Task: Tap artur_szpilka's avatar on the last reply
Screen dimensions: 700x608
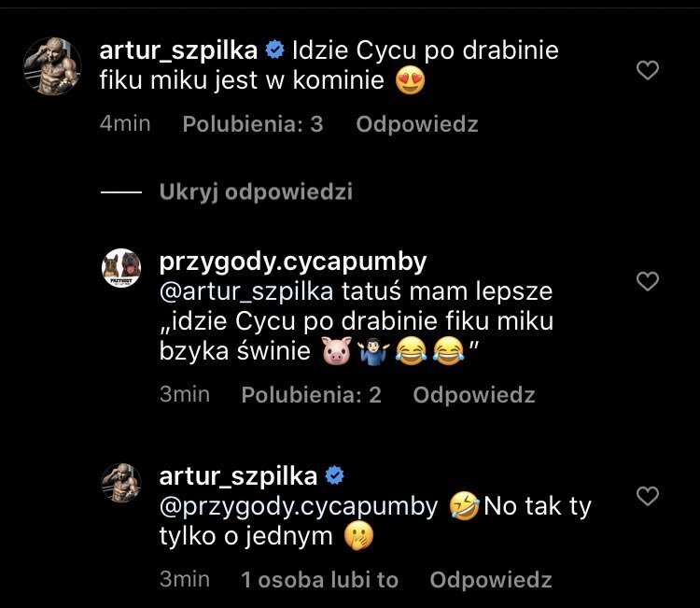Action: click(121, 483)
